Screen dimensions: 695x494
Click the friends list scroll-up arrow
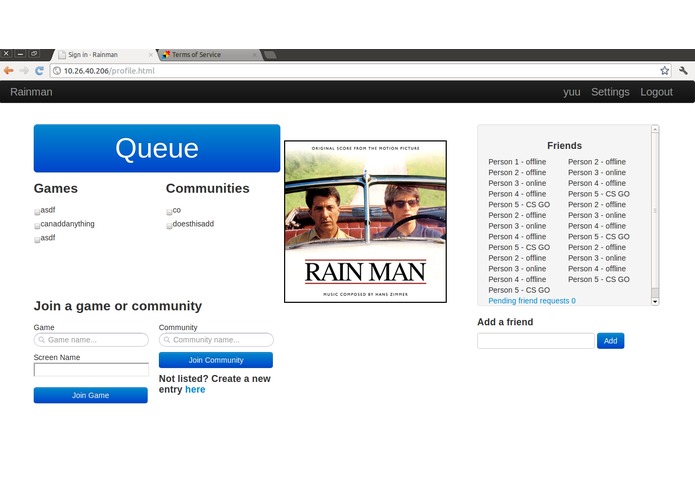click(655, 129)
